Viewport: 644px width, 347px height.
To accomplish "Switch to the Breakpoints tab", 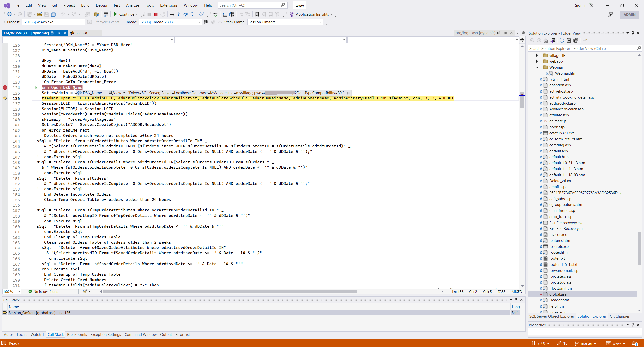I will pos(77,334).
